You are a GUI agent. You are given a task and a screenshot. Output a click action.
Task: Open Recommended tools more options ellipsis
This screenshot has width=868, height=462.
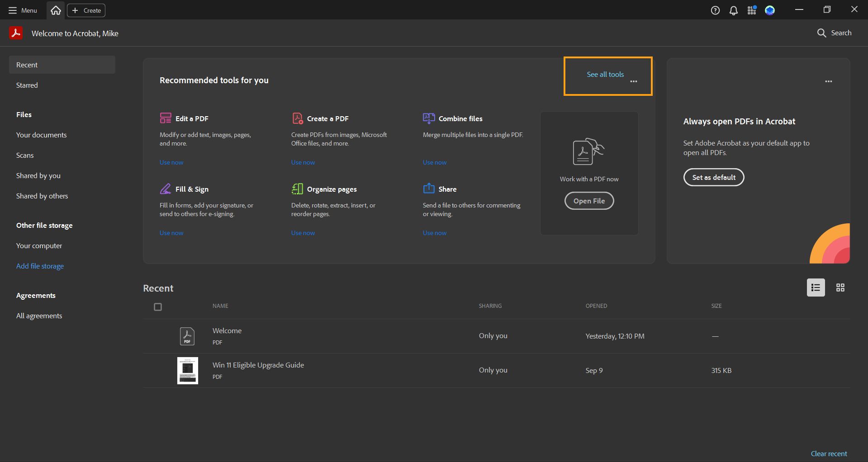point(634,81)
